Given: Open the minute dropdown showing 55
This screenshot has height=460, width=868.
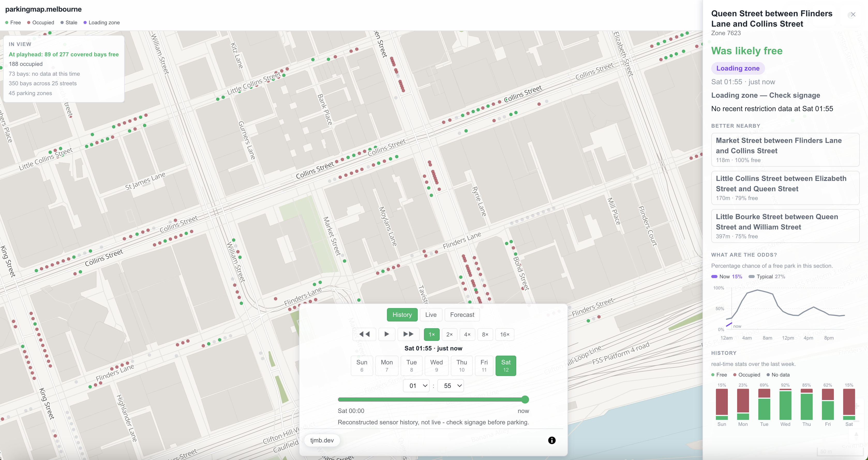Looking at the screenshot, I should (x=451, y=386).
